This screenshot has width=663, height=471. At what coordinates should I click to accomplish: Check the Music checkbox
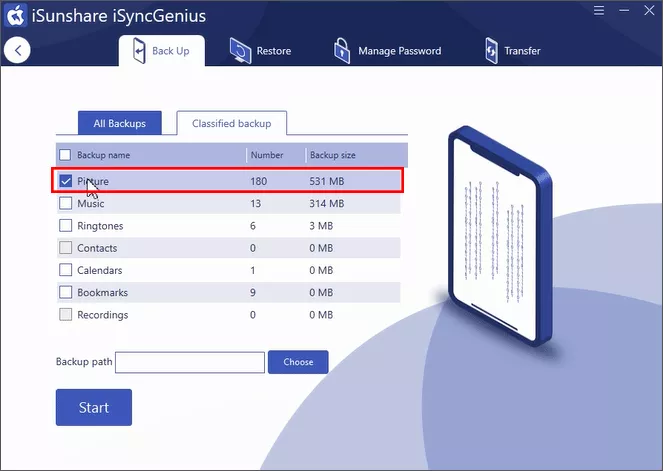point(66,203)
